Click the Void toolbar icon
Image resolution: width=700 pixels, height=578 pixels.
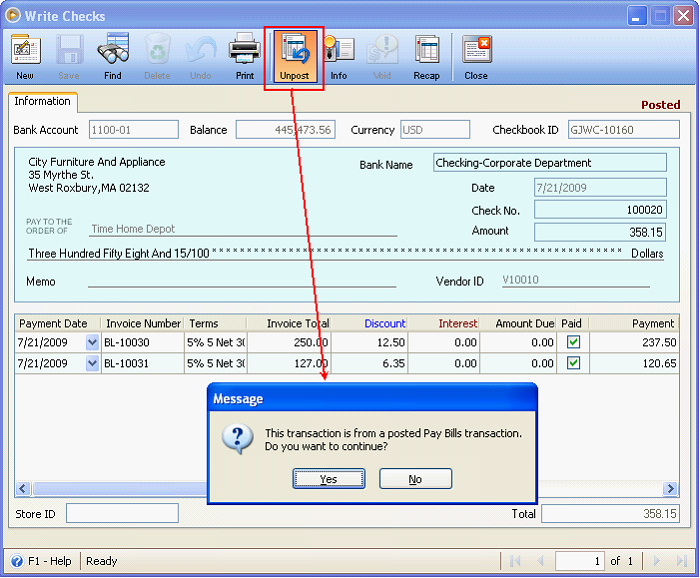tap(382, 49)
